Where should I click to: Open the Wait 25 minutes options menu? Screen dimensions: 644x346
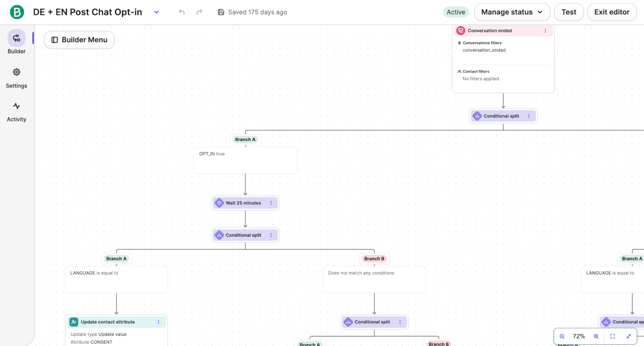pyautogui.click(x=271, y=203)
